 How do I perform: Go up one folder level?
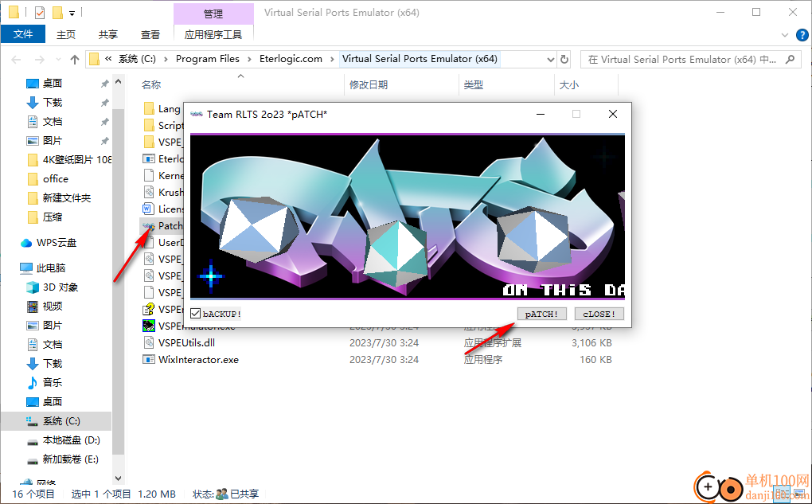[75, 60]
